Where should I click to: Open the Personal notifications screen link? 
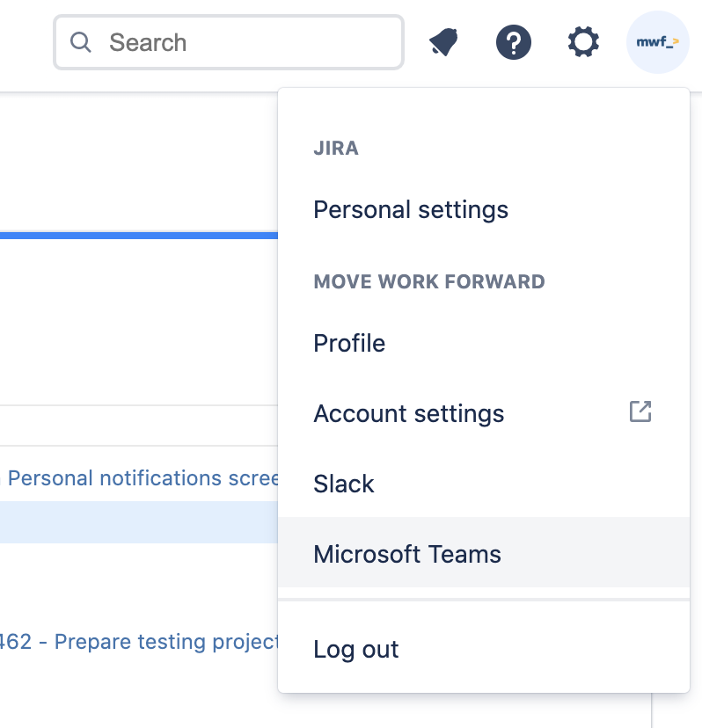point(143,478)
